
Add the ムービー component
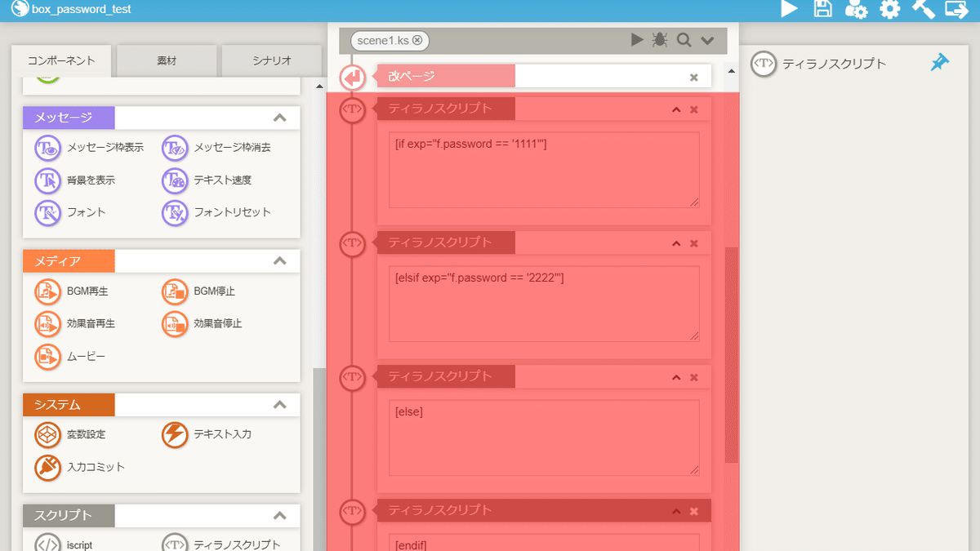(x=70, y=356)
